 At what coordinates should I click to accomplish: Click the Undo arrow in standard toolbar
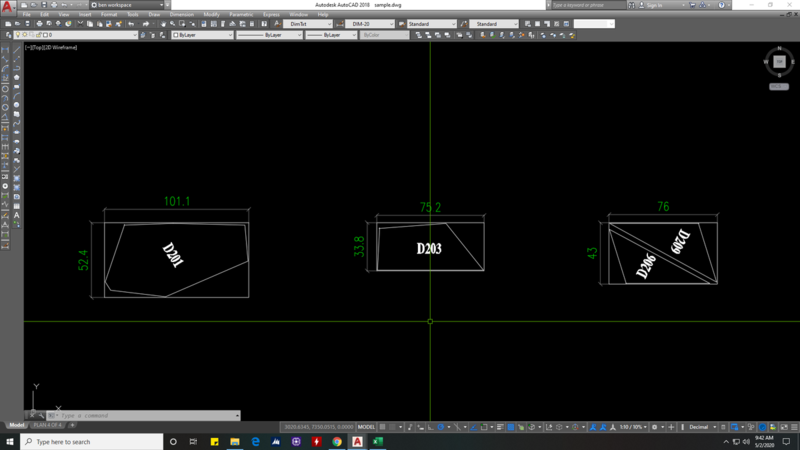tap(131, 24)
